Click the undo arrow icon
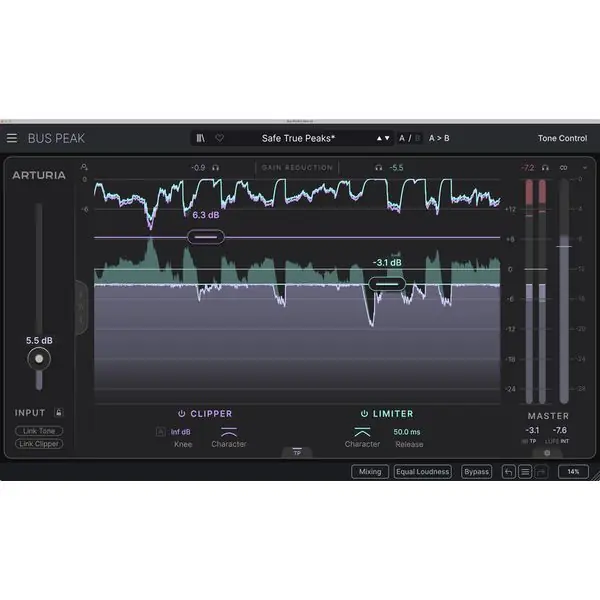 509,472
